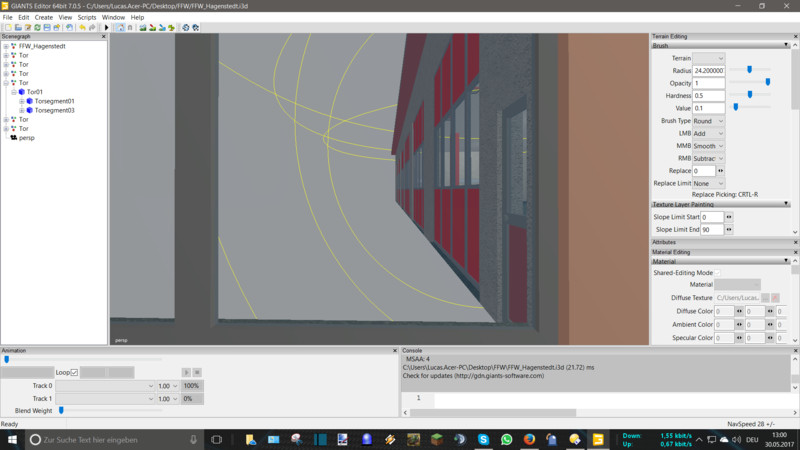Open the Replace Limit dropdown
The height and width of the screenshot is (450, 800).
708,183
